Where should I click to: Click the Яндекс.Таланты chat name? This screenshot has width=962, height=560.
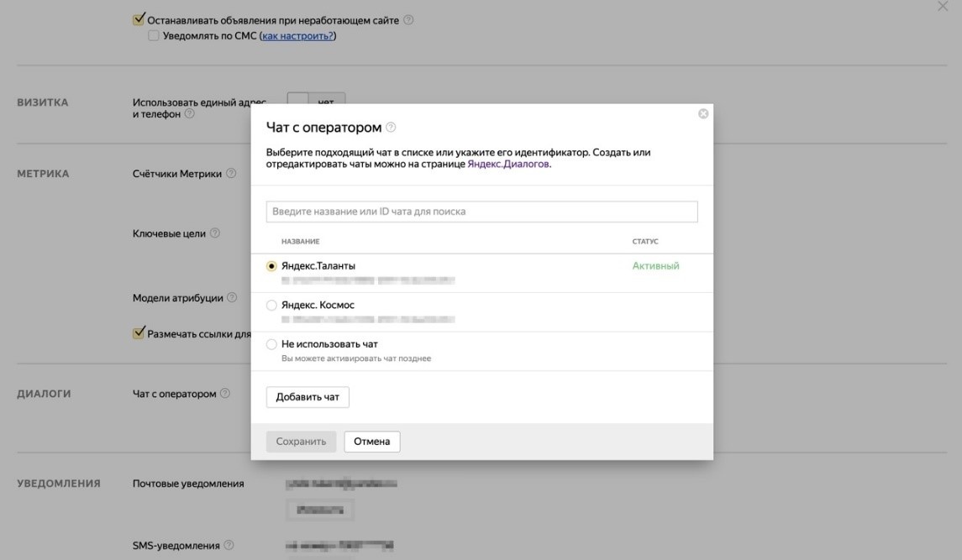318,265
